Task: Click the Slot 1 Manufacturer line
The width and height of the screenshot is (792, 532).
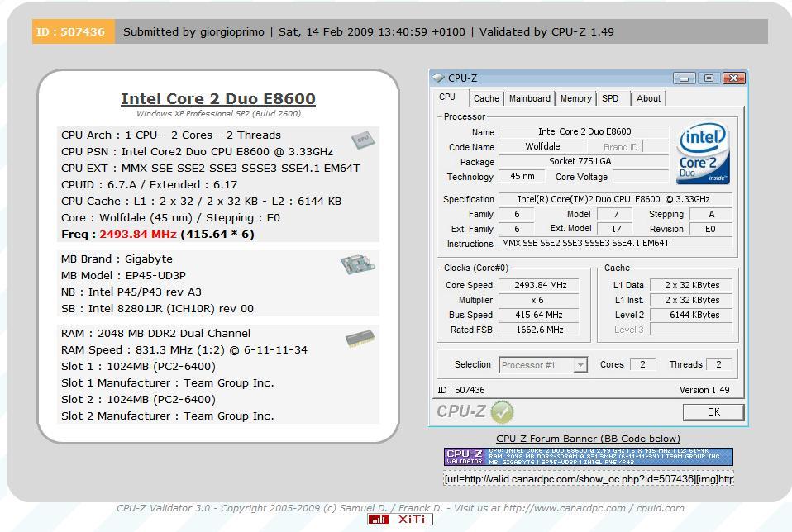Action: pyautogui.click(x=167, y=383)
